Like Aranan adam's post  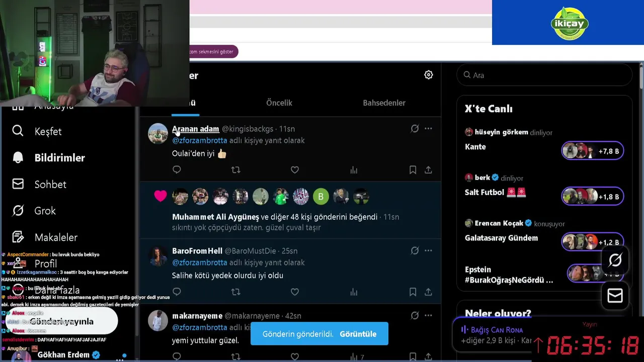[x=295, y=170]
